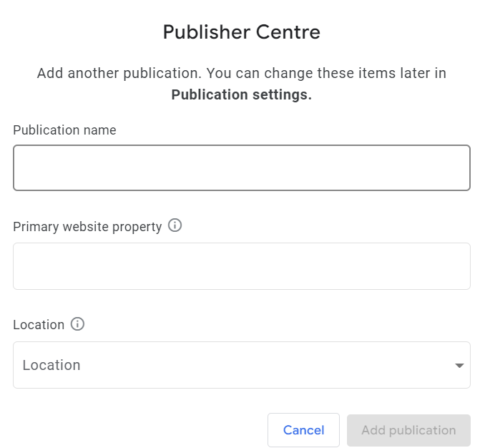
Task: Dismiss dialog using Cancel
Action: tap(303, 430)
